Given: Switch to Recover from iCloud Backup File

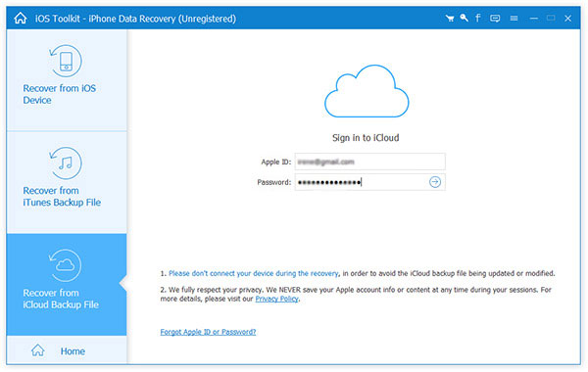Looking at the screenshot, I should pyautogui.click(x=67, y=284).
